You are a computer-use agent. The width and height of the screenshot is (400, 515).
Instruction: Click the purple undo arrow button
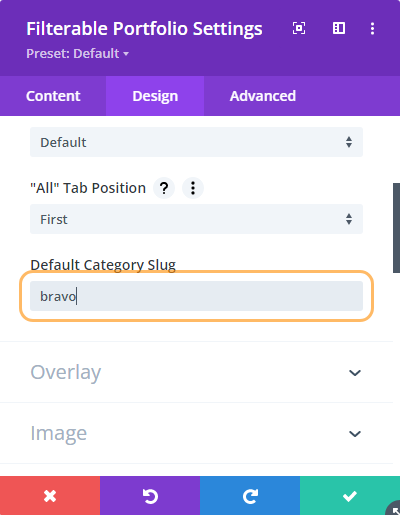pyautogui.click(x=150, y=496)
